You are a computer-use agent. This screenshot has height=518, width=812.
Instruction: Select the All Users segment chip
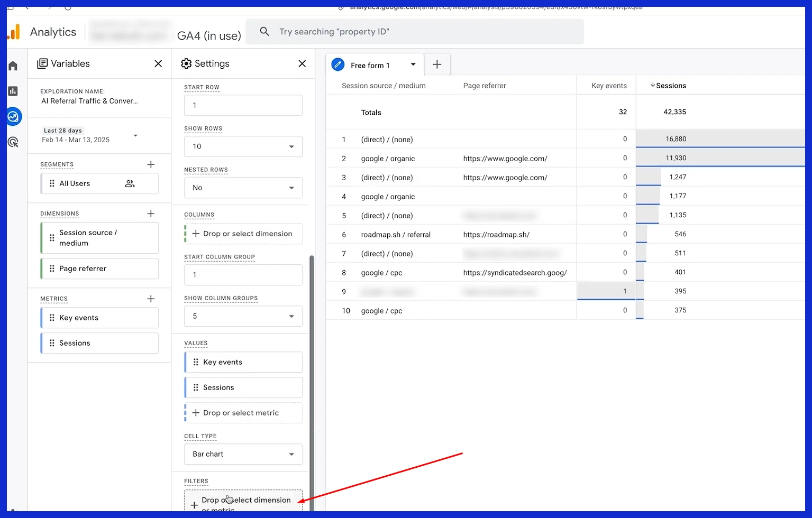(x=99, y=183)
